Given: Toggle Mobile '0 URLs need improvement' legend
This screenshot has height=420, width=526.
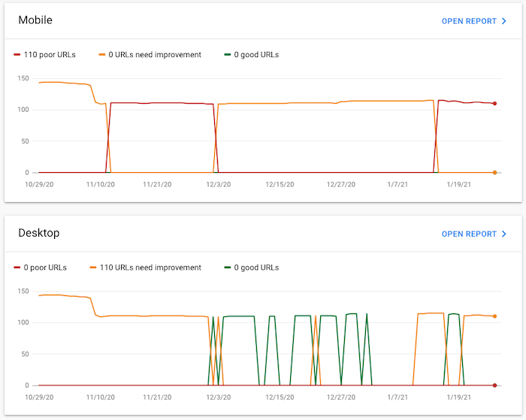Looking at the screenshot, I should point(150,55).
